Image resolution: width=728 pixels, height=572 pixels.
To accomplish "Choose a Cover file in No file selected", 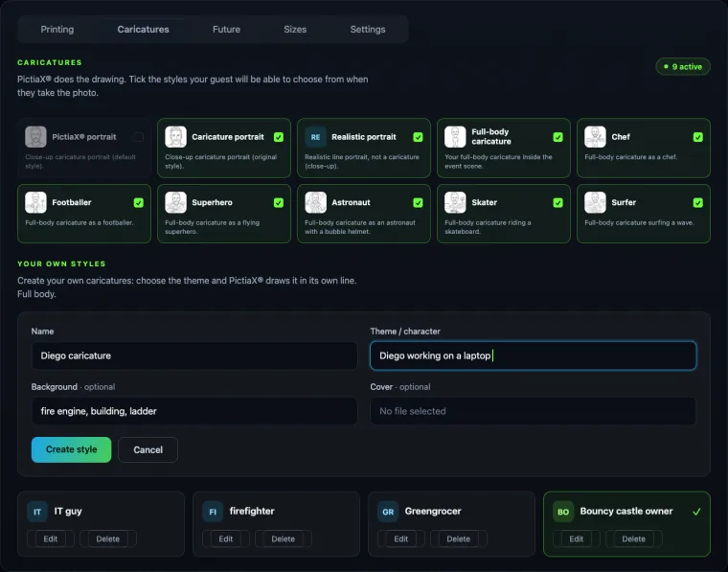I will point(533,411).
